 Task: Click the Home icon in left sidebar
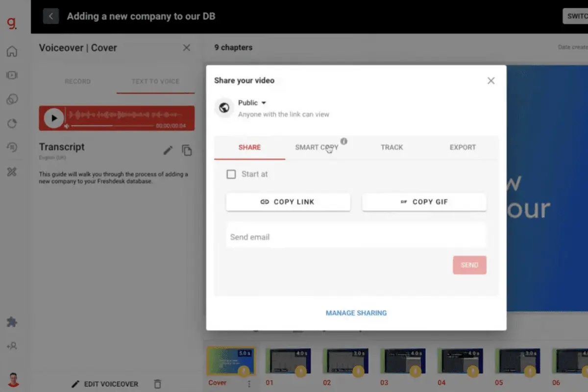pyautogui.click(x=12, y=51)
